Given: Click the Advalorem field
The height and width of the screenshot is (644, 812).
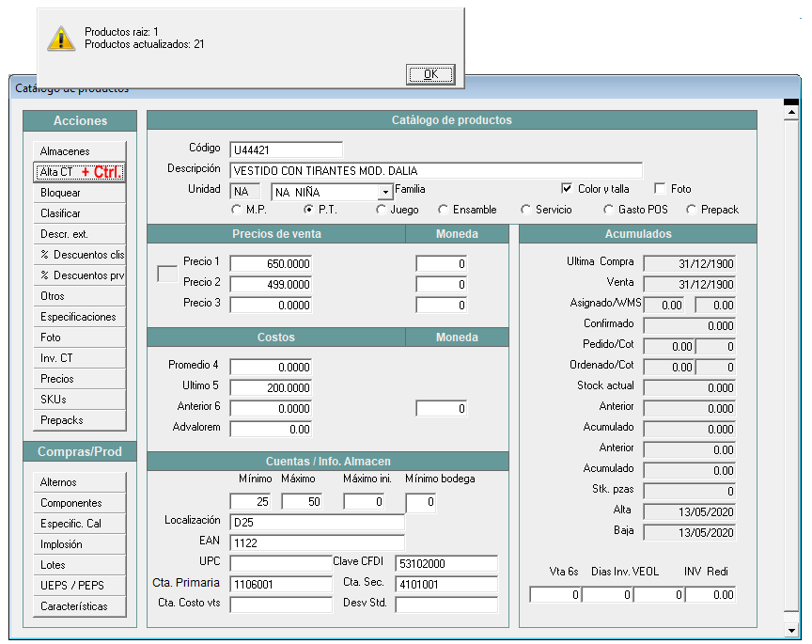Looking at the screenshot, I should point(271,430).
